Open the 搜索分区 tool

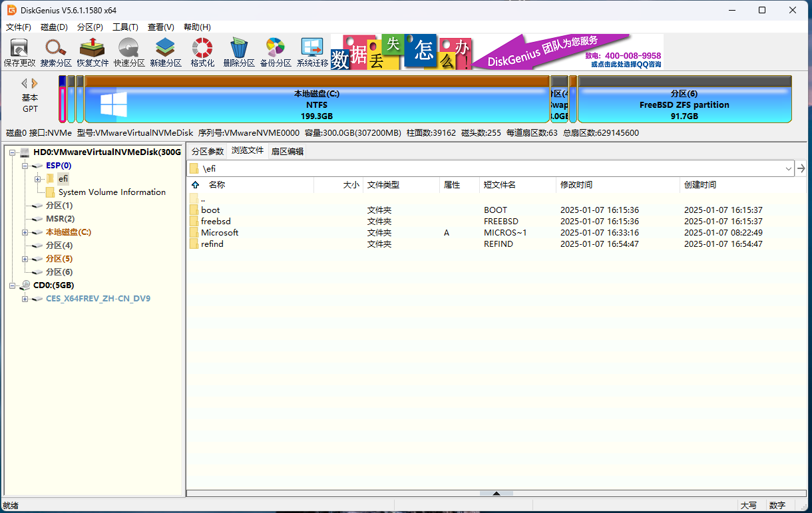(56, 53)
